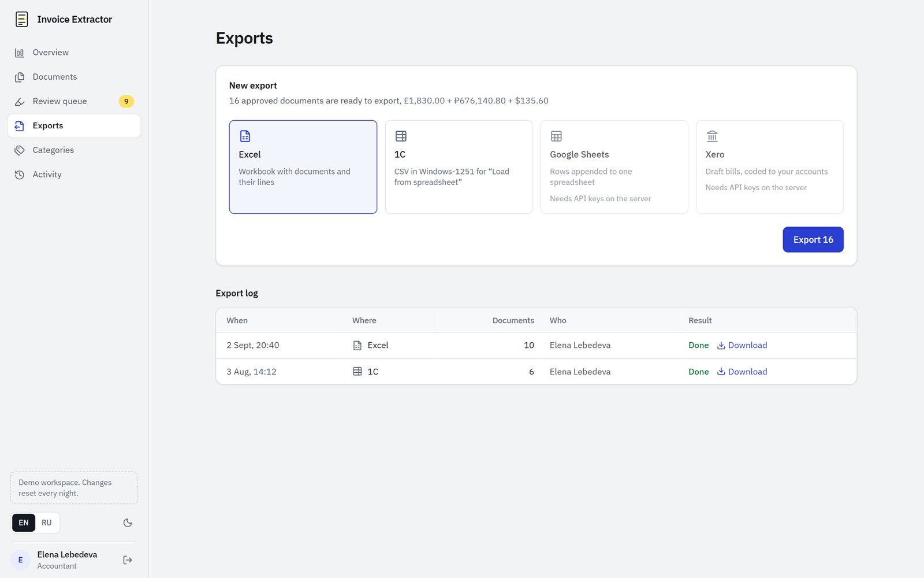Click the user avatar letter E

pos(21,560)
